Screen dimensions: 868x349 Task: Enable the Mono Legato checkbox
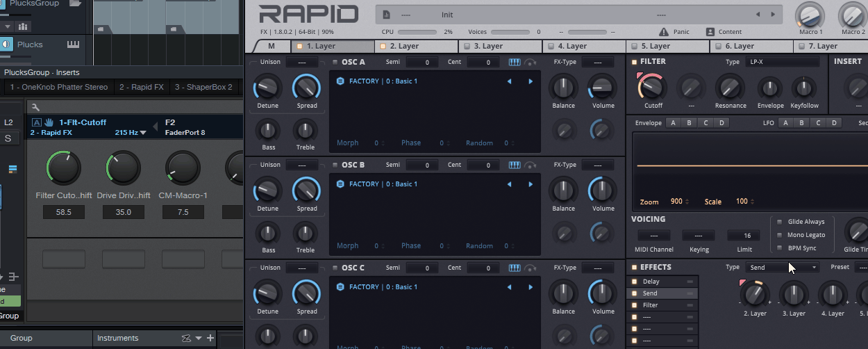(779, 235)
